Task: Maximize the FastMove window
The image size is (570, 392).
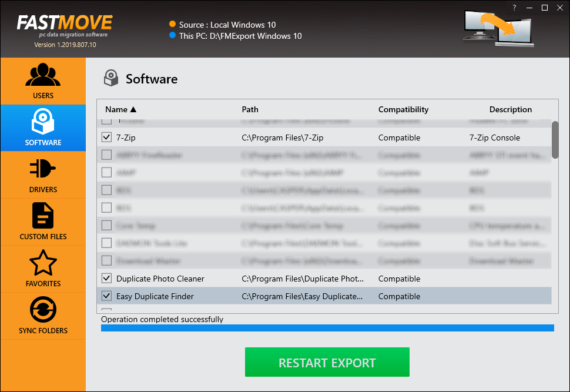Action: click(x=545, y=8)
